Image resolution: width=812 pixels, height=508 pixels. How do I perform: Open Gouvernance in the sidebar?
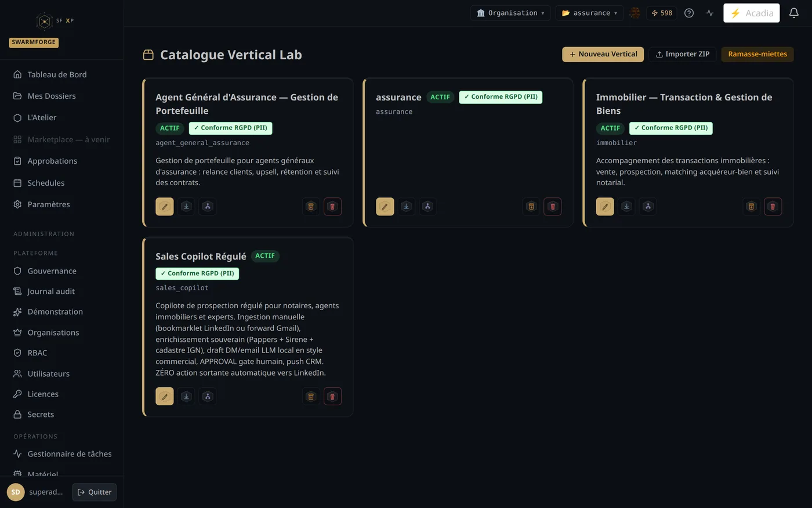point(61,271)
